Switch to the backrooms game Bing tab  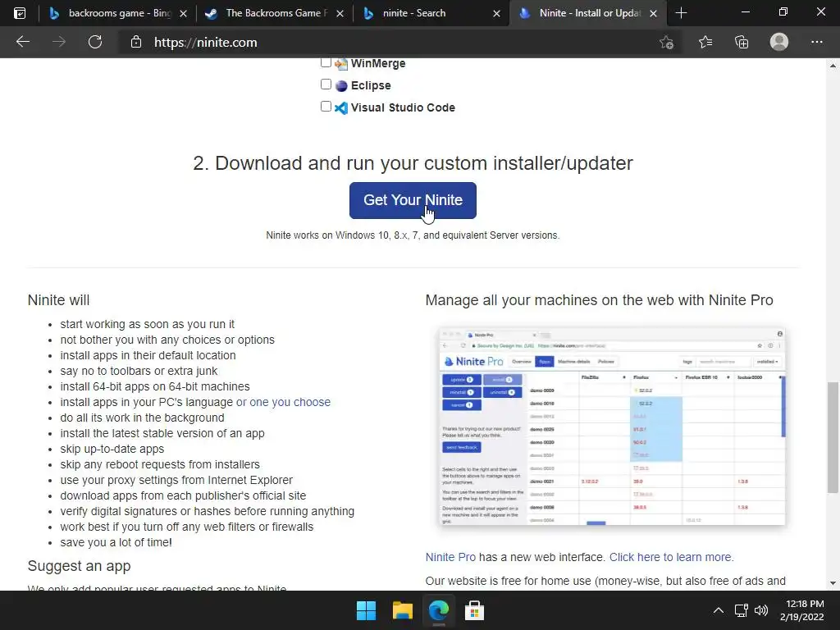[x=117, y=13]
